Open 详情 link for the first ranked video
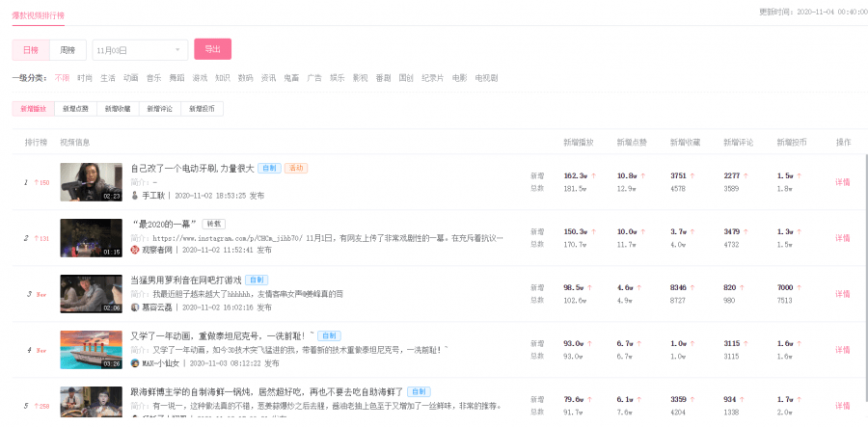This screenshot has width=868, height=427. 842,181
